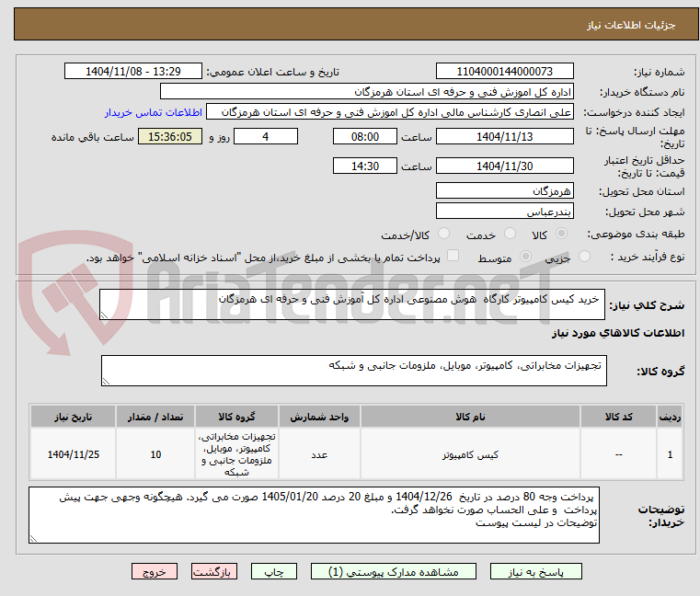Click the buyer organization name field
This screenshot has height=596, width=700.
(x=366, y=92)
